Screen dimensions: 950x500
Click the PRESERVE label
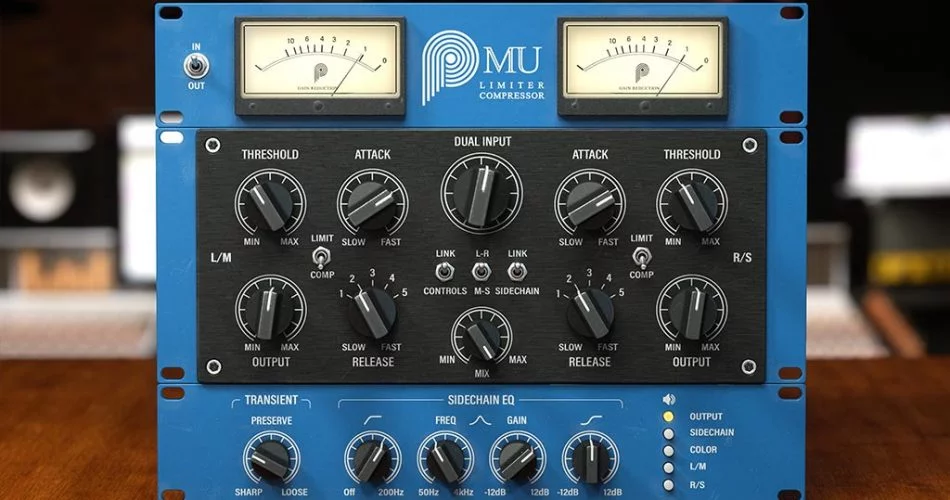click(271, 421)
